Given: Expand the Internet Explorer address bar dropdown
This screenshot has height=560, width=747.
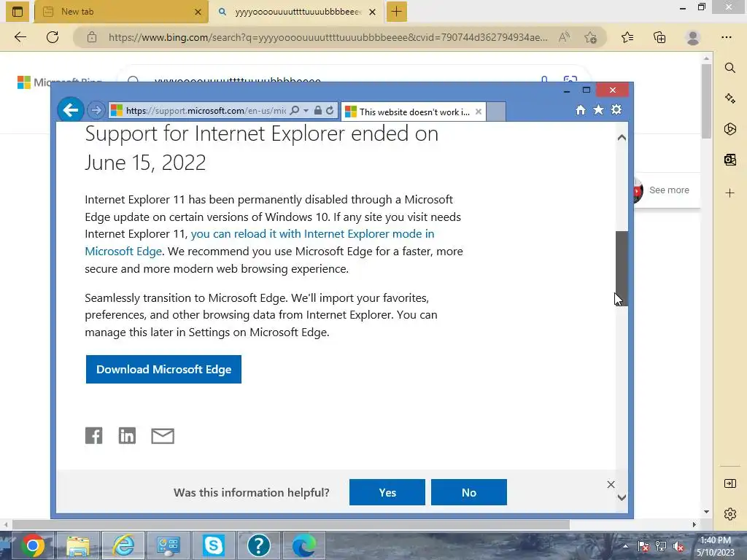Looking at the screenshot, I should click(306, 111).
